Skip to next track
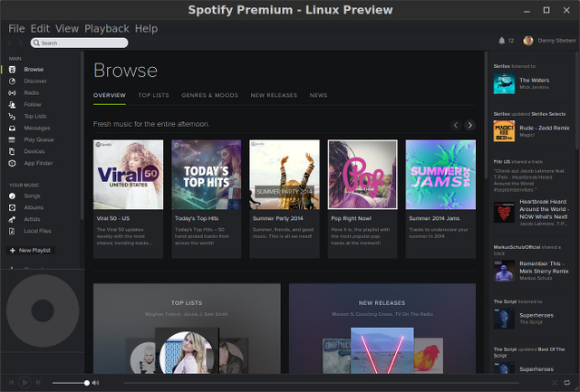 [x=38, y=382]
